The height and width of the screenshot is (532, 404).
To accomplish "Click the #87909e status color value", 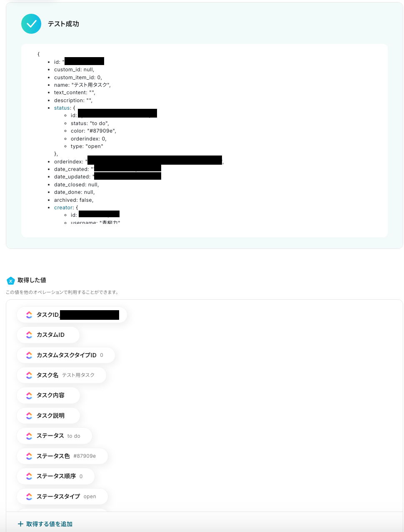I will tap(85, 456).
